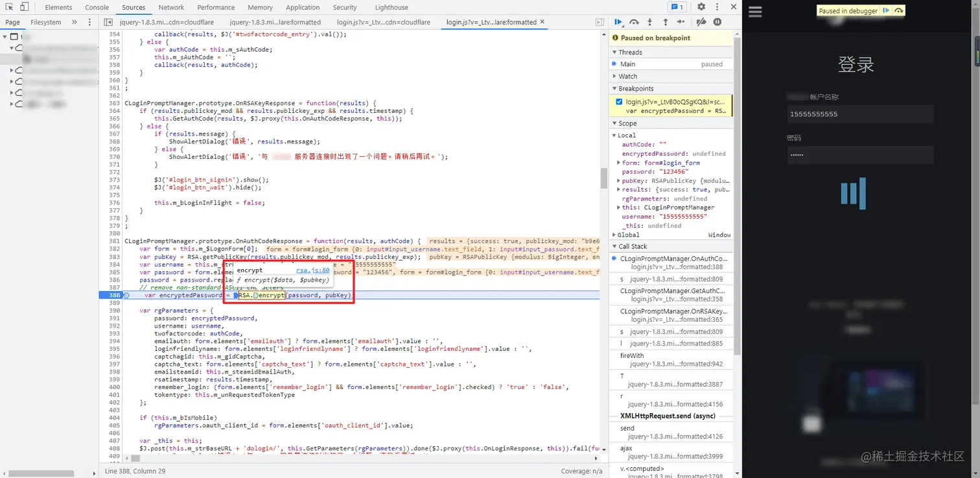Deactivate all breakpoints icon
The image size is (980, 478).
[x=701, y=22]
